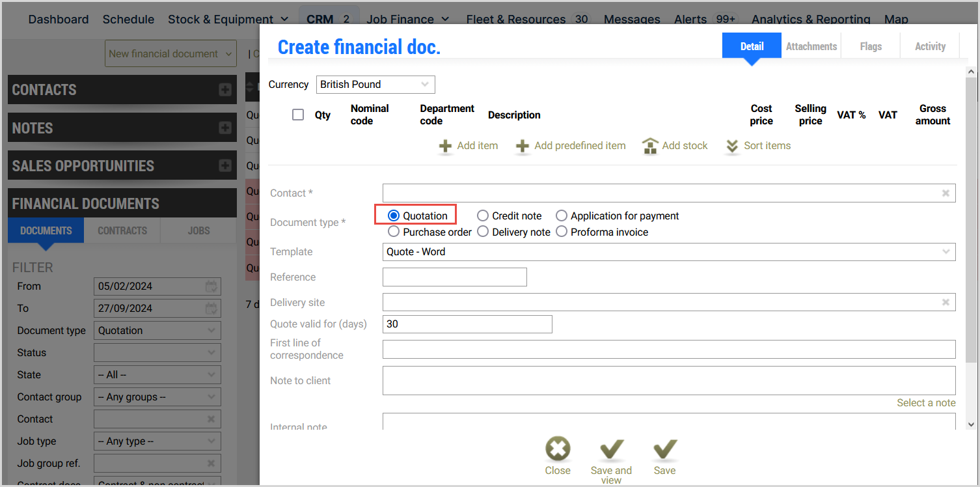This screenshot has height=487, width=980.
Task: Select Proforma invoice radio option
Action: click(562, 232)
